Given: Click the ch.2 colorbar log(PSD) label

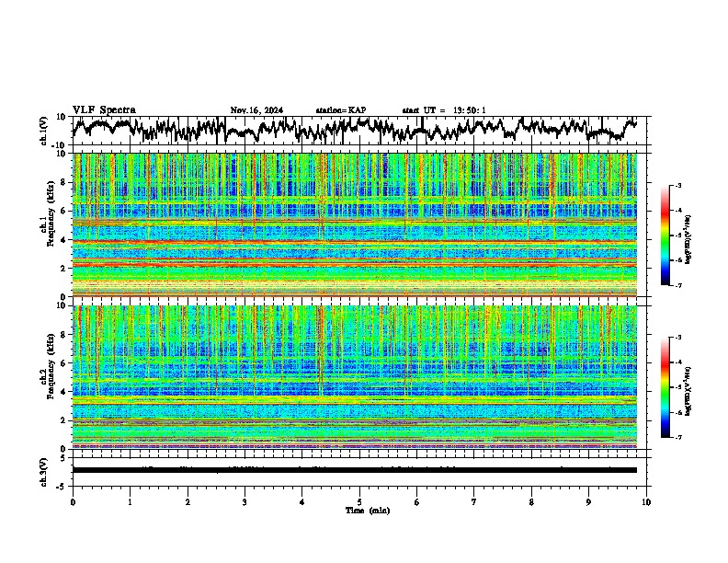Looking at the screenshot, I should pyautogui.click(x=688, y=392).
